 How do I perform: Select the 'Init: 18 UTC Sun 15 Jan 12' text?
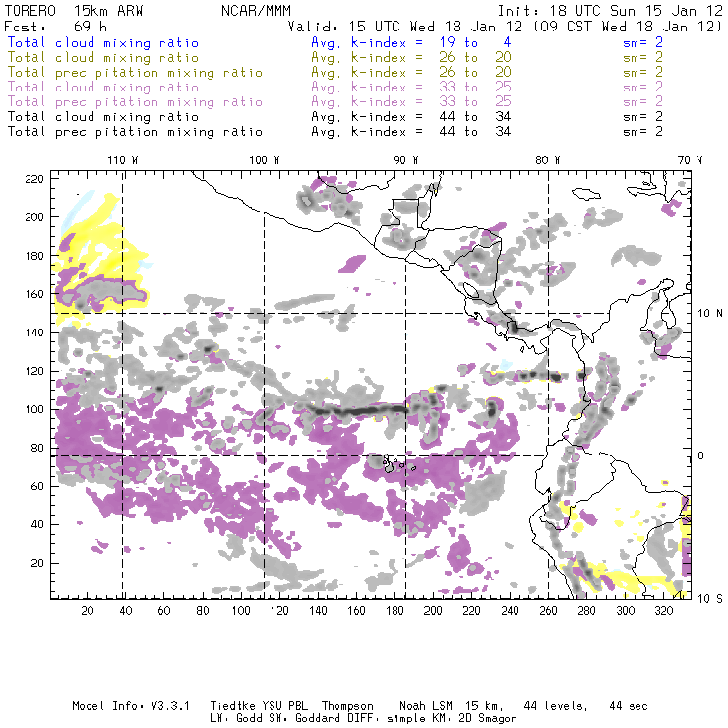610,11
